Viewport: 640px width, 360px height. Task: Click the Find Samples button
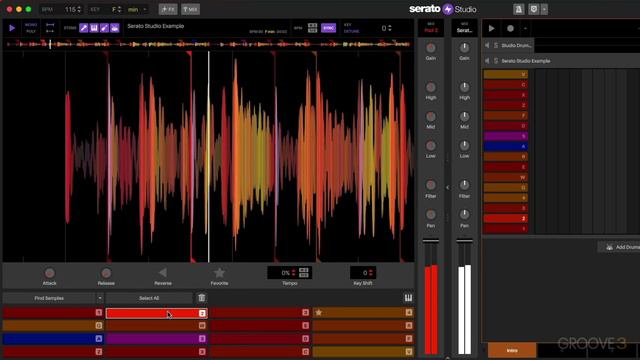click(49, 298)
